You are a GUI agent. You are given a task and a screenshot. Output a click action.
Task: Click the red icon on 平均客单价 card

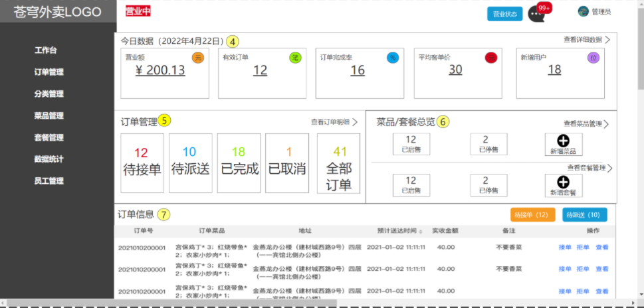(x=490, y=58)
